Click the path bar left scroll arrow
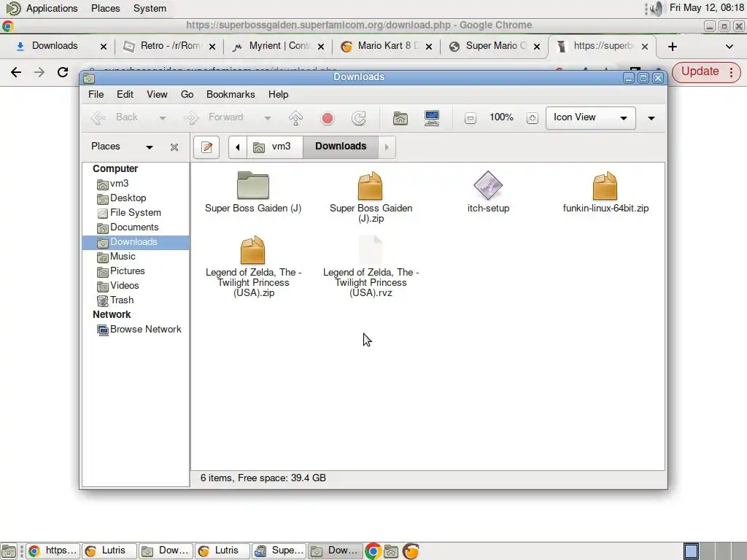 [x=237, y=147]
